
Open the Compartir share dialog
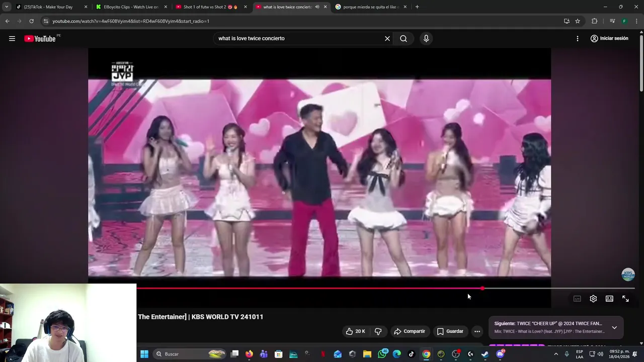click(x=410, y=331)
